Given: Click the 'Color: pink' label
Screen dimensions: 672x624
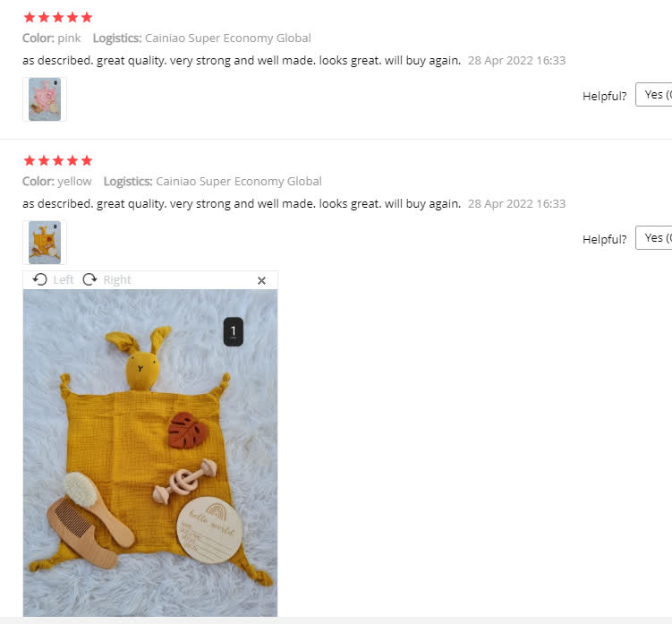Looking at the screenshot, I should tap(51, 38).
